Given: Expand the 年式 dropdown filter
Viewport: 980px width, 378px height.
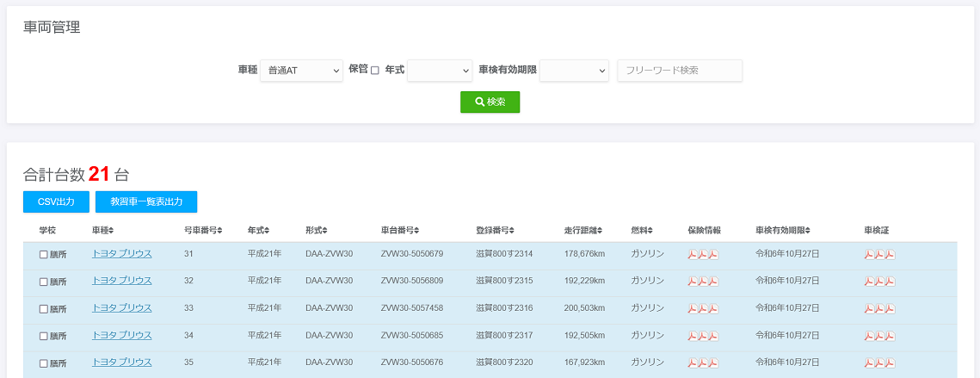Looking at the screenshot, I should [x=440, y=71].
